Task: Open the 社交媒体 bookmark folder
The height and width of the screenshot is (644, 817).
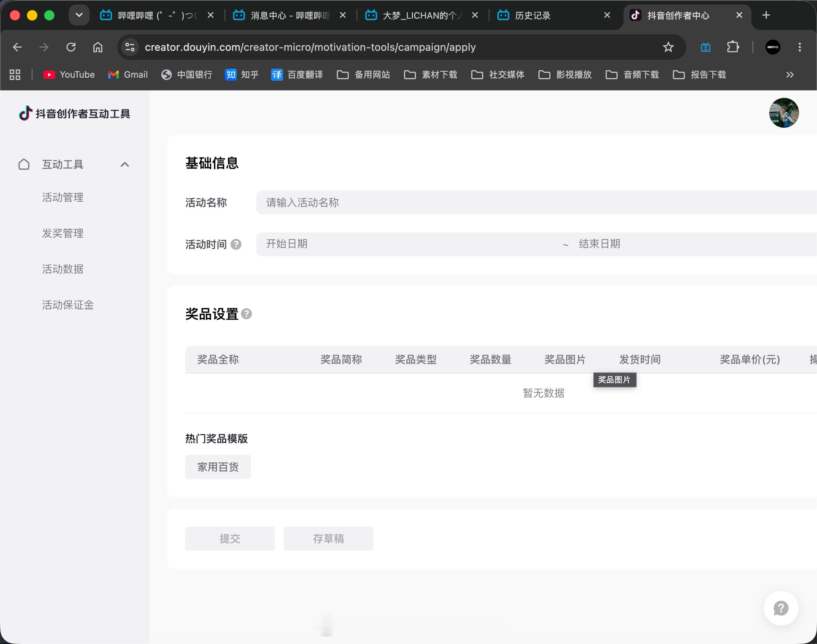Action: point(498,75)
